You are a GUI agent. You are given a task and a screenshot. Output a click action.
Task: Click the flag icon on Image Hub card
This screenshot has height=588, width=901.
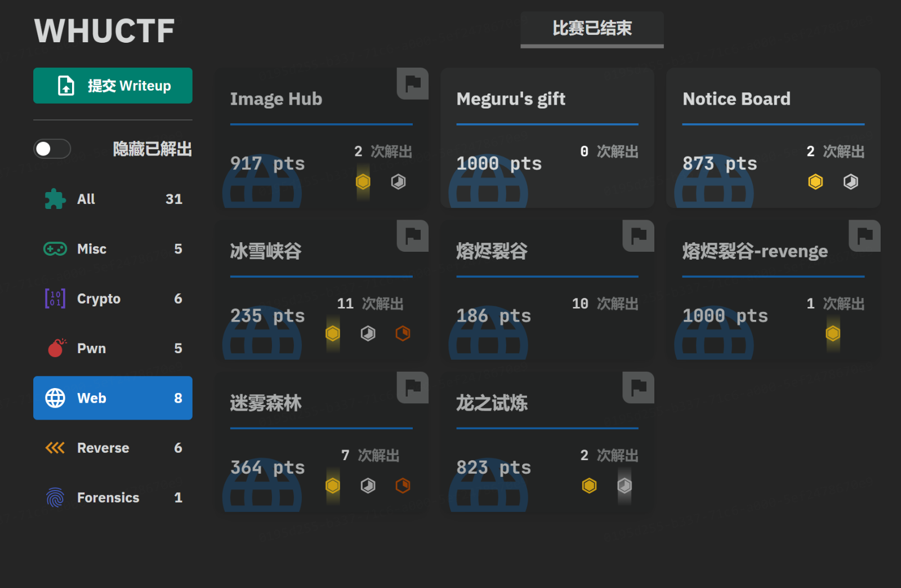click(x=412, y=84)
